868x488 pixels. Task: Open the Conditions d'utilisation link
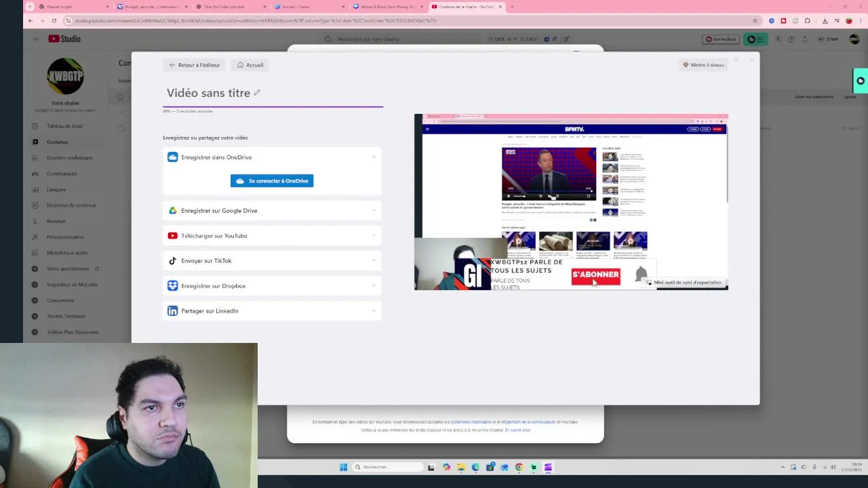(471, 422)
